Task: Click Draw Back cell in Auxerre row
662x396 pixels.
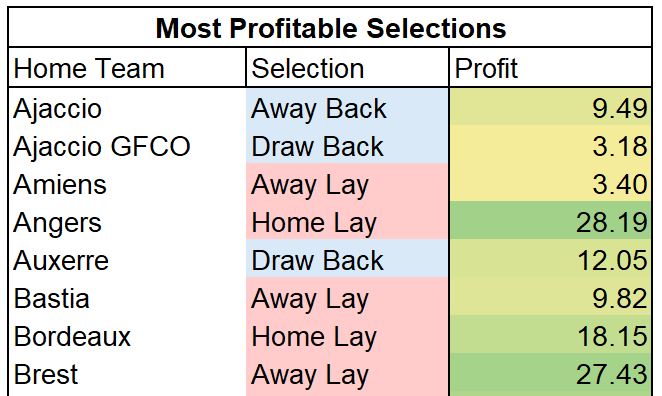Action: 347,259
